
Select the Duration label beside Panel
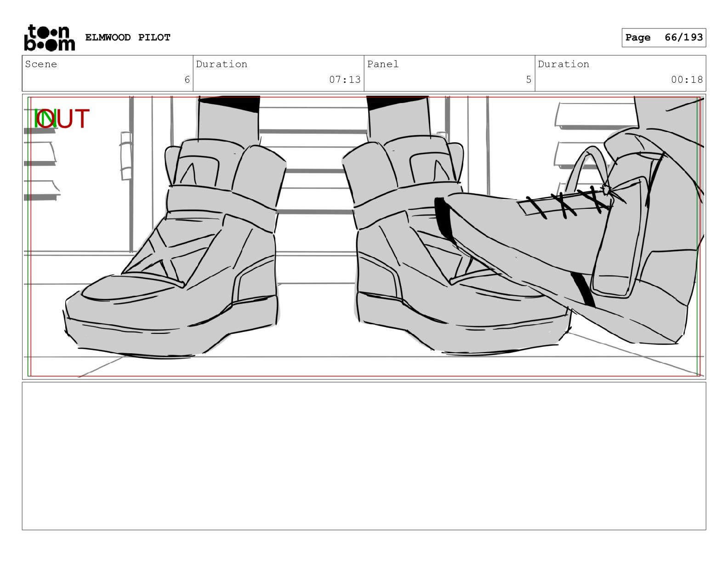click(563, 64)
